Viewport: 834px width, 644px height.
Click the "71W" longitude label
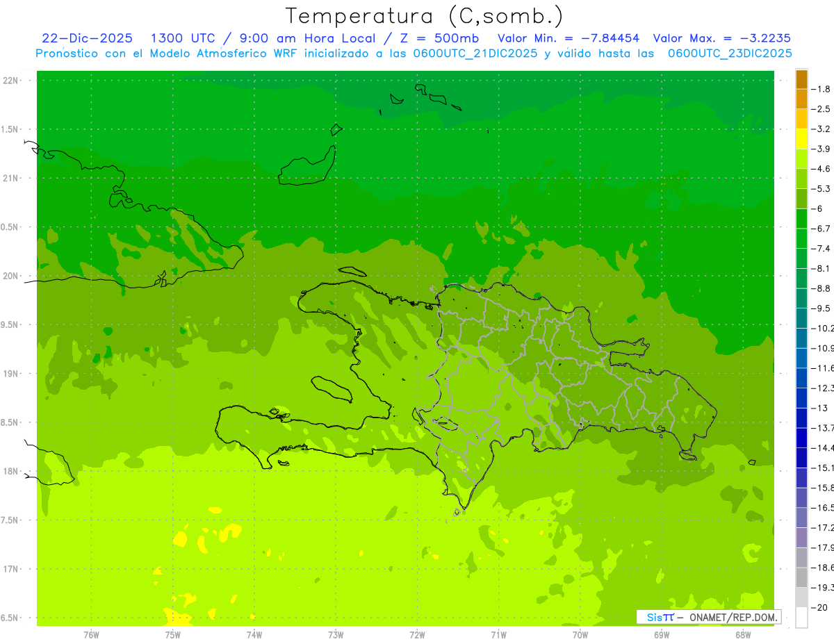click(498, 635)
